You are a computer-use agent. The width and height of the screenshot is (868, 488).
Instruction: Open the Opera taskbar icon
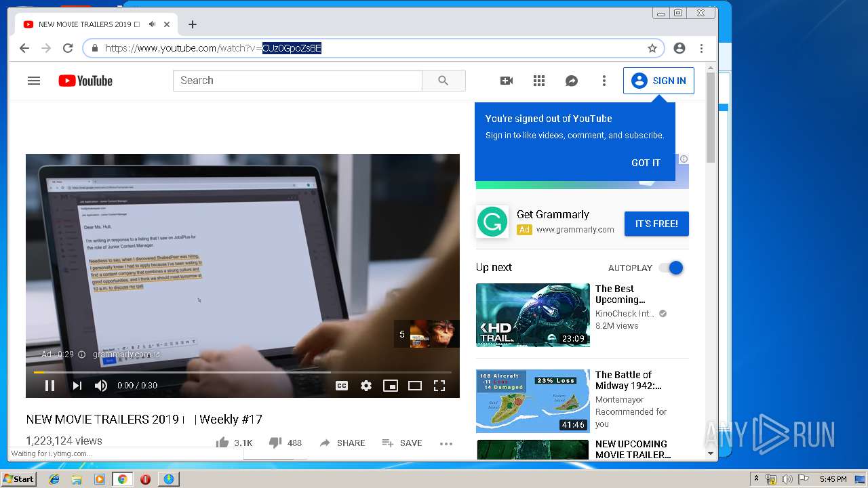pyautogui.click(x=145, y=479)
